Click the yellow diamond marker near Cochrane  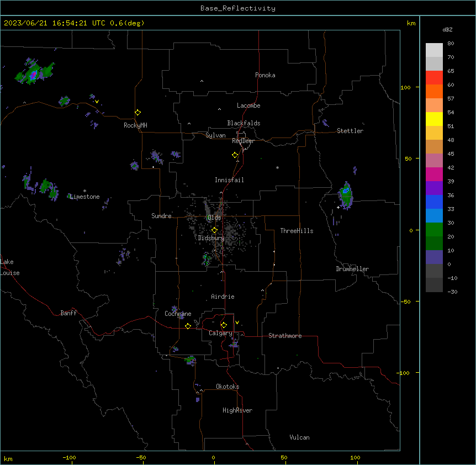click(x=188, y=326)
